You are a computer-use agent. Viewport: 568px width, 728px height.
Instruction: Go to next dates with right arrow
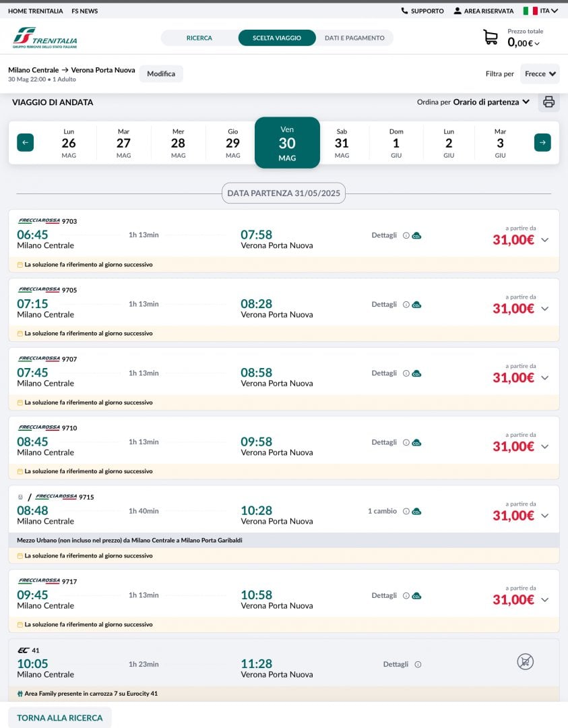(x=542, y=142)
